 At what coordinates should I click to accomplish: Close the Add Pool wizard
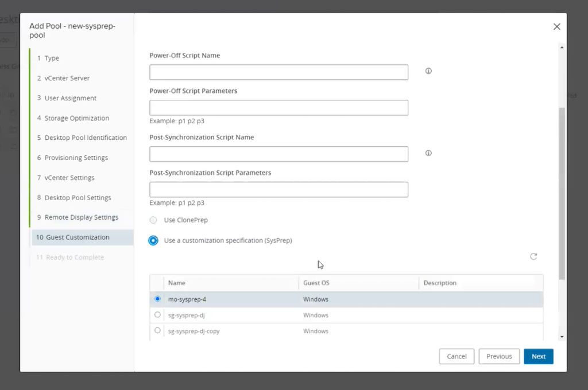pos(556,26)
